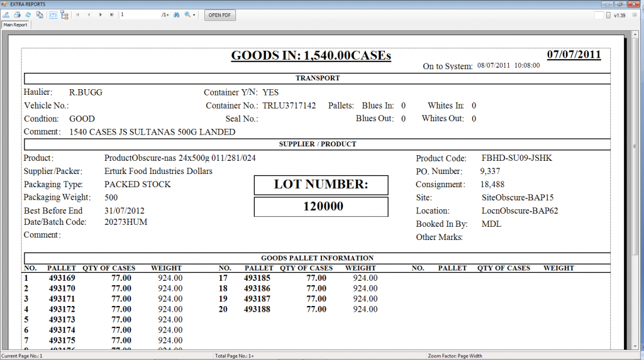Open Find Text with binoculars icon
This screenshot has width=644, height=360.
[177, 14]
